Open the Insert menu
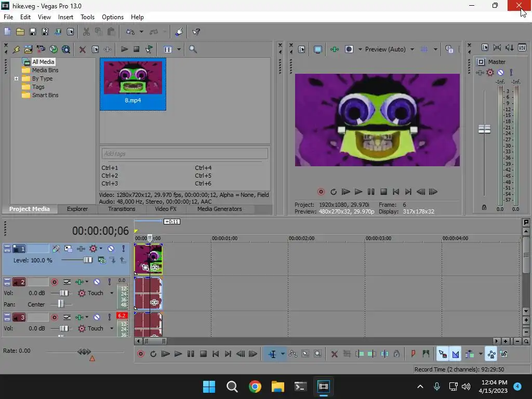 [x=65, y=17]
